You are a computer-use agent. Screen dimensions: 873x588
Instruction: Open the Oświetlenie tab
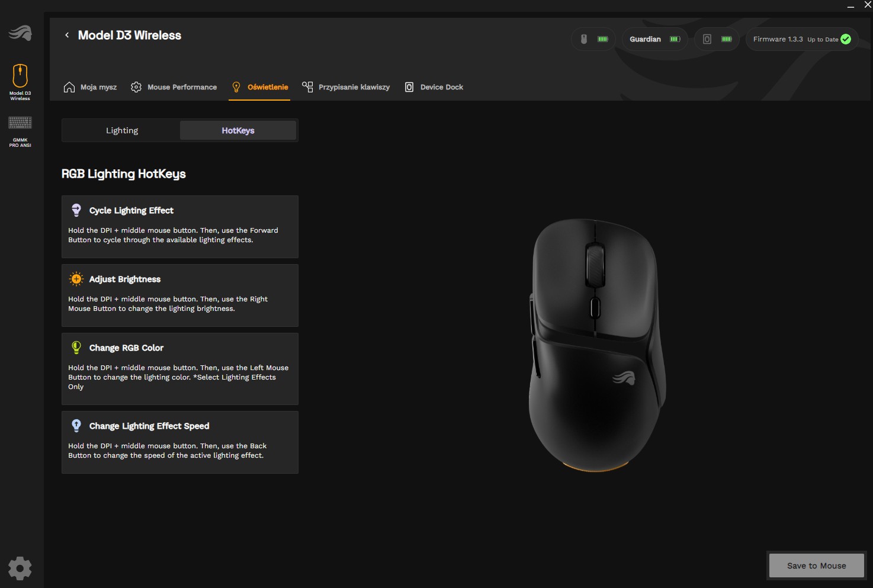260,87
